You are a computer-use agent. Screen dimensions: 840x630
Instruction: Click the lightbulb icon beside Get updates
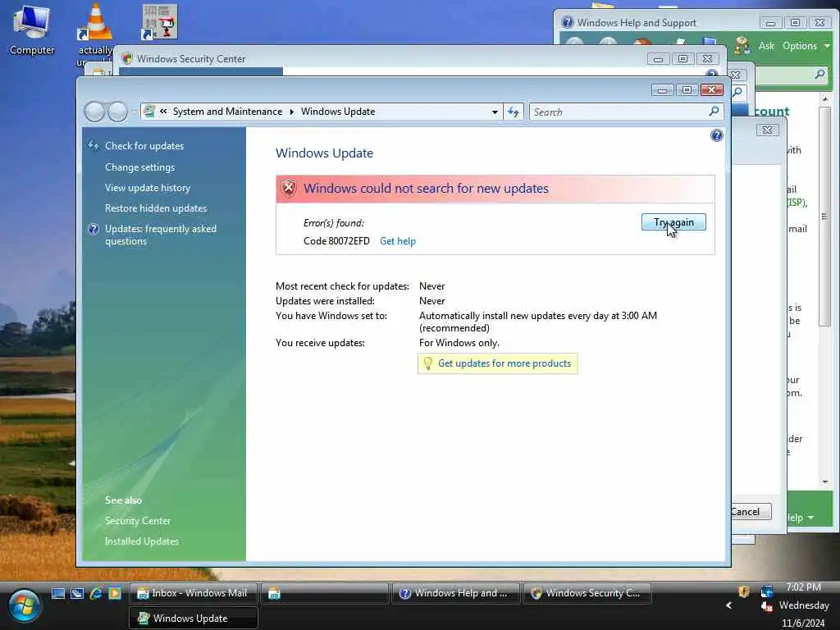pos(427,363)
